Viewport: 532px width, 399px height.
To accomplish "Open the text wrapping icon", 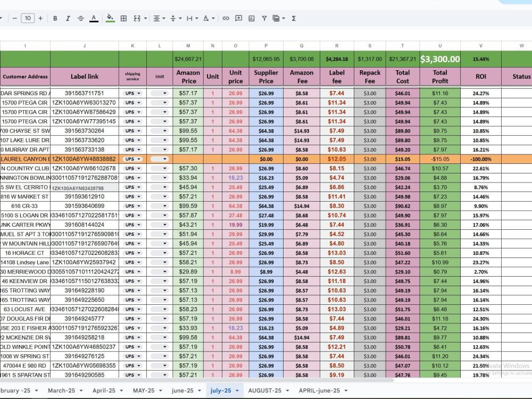I will pos(190,18).
